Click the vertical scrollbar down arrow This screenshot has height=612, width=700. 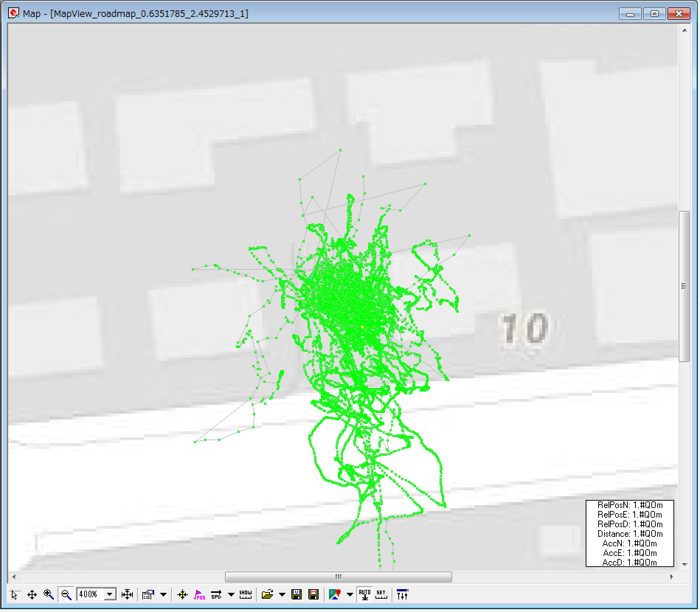[x=685, y=564]
